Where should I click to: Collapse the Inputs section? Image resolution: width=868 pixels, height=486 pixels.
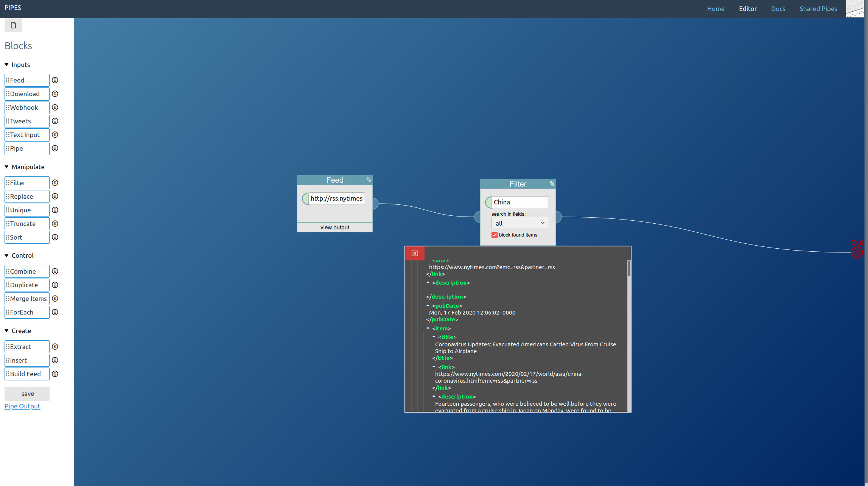click(x=6, y=65)
